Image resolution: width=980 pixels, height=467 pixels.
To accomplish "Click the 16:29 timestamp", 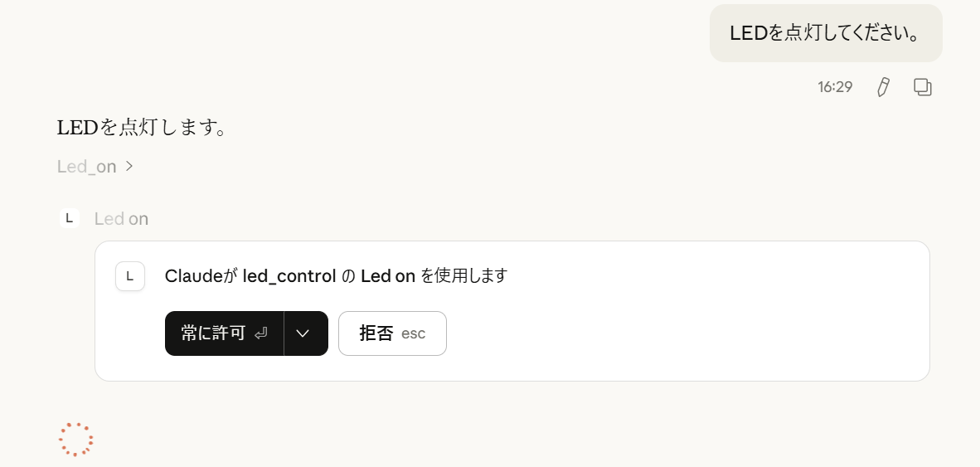I will click(x=835, y=87).
